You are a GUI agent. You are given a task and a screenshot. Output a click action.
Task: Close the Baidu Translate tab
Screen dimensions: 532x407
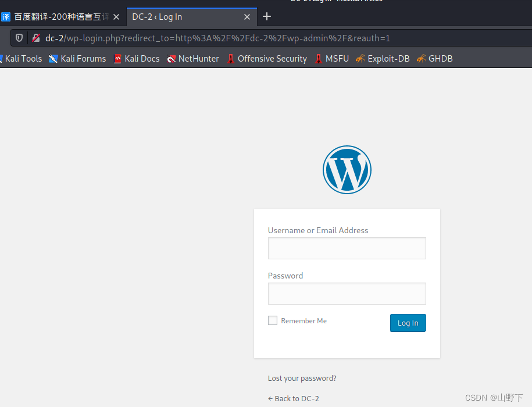(116, 17)
